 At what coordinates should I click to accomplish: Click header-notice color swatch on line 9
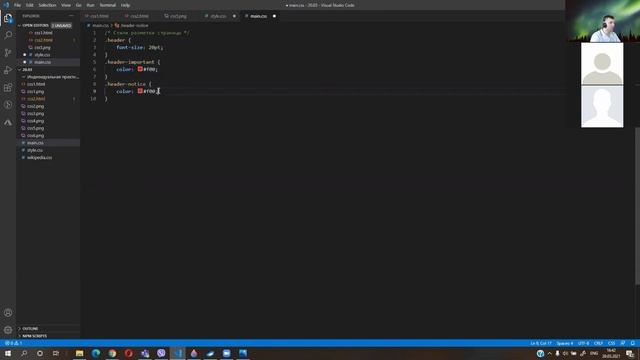[x=140, y=91]
